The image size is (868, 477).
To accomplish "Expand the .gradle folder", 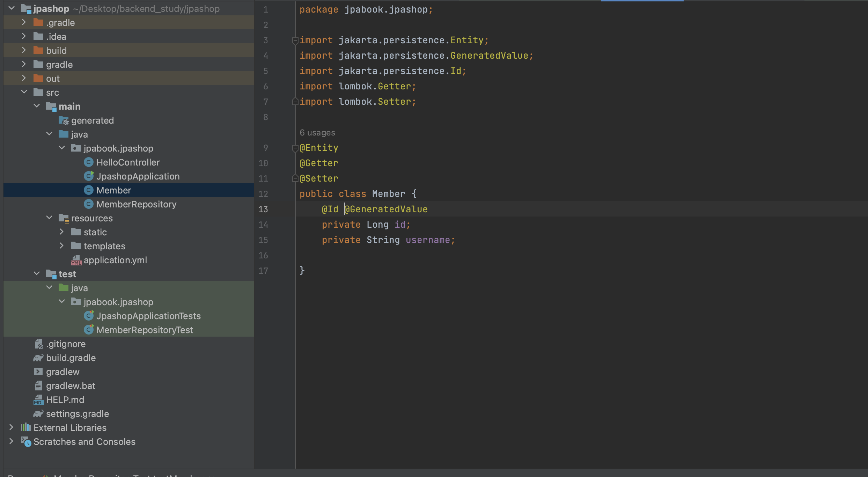I will tap(24, 22).
